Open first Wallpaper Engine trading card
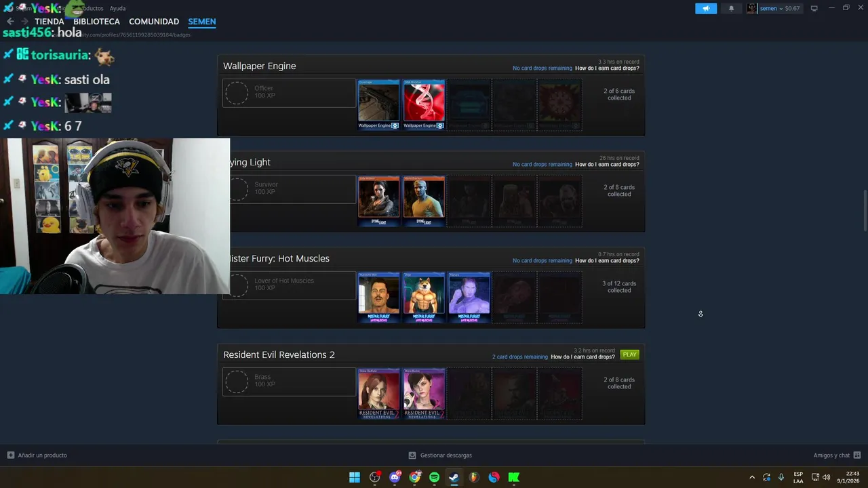The width and height of the screenshot is (868, 488). 378,104
